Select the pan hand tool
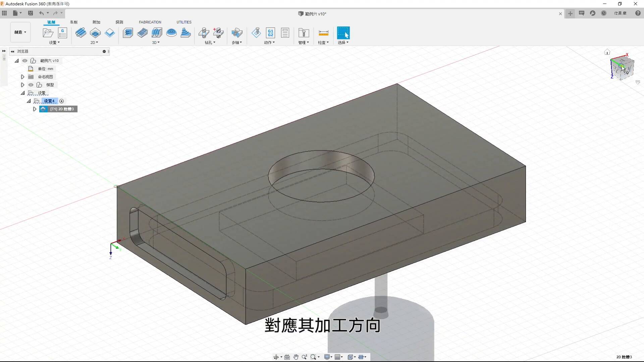 pos(296,357)
